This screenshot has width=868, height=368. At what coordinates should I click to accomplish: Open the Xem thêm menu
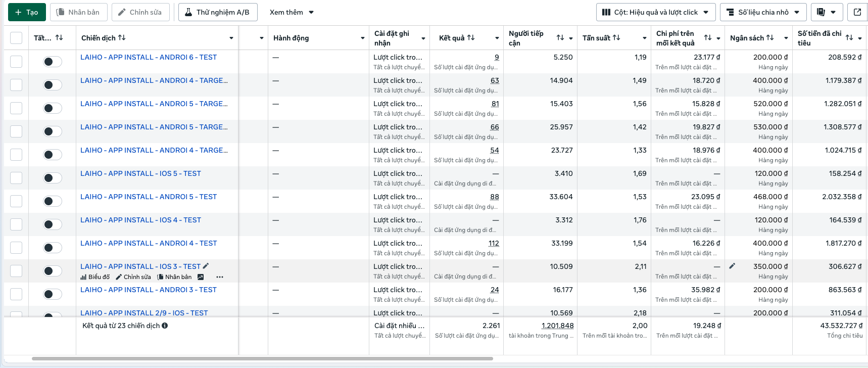pyautogui.click(x=292, y=12)
